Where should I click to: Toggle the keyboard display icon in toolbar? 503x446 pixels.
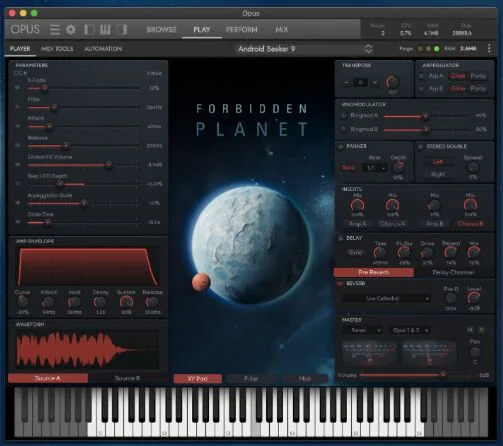point(105,30)
